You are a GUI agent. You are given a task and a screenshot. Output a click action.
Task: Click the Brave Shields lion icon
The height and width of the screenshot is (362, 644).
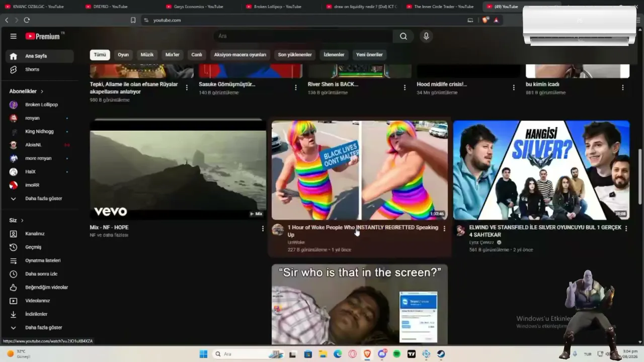pos(485,20)
